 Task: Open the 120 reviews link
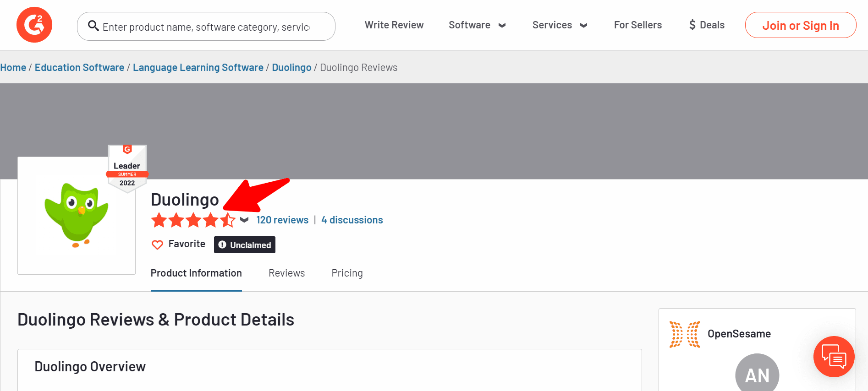click(282, 220)
